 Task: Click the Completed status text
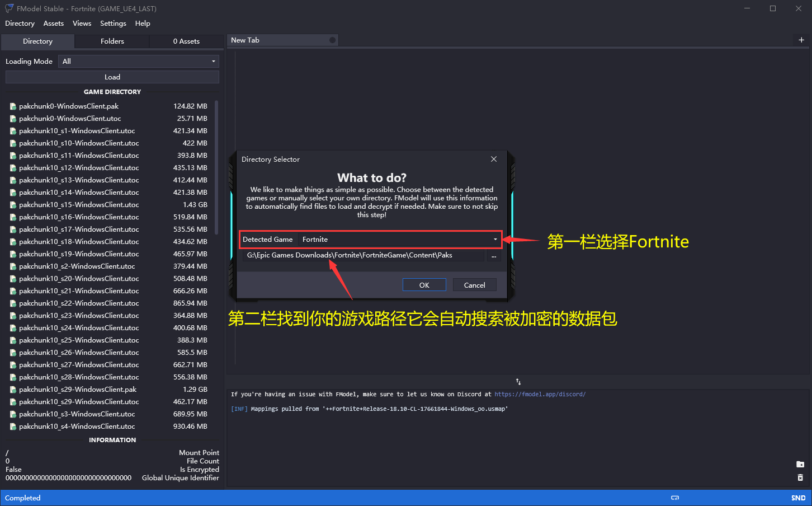[x=23, y=498]
